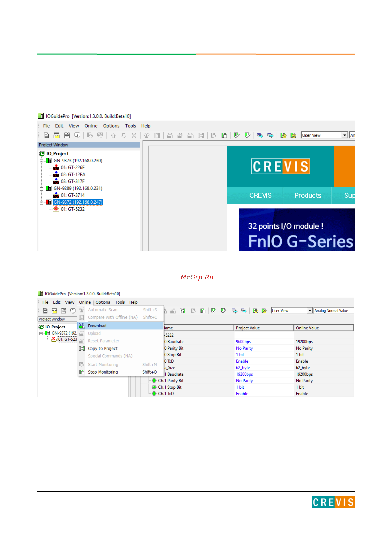This screenshot has width=392, height=554.
Task: Click 32 points I/O module banner
Action: 297,229
